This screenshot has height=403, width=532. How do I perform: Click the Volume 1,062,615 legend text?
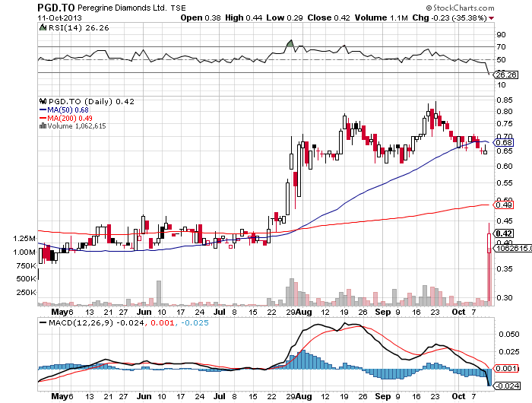point(77,126)
